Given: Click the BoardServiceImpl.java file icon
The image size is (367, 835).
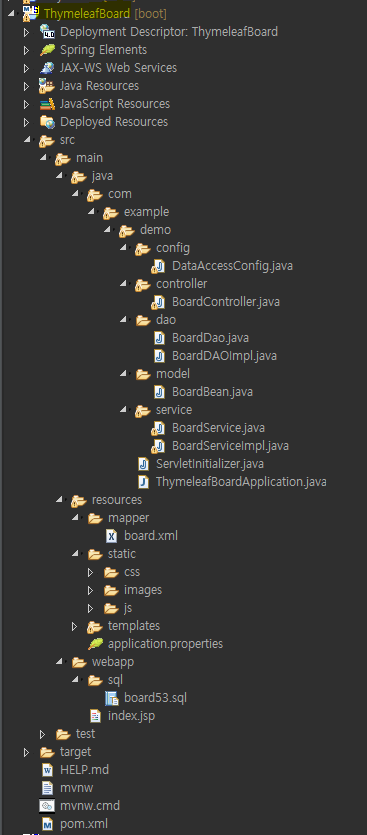Looking at the screenshot, I should [x=159, y=446].
